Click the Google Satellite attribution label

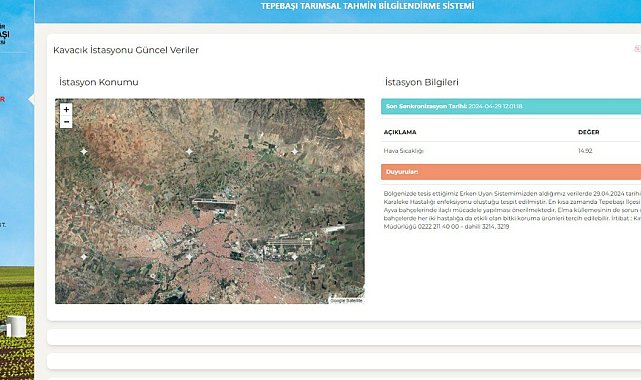point(346,300)
